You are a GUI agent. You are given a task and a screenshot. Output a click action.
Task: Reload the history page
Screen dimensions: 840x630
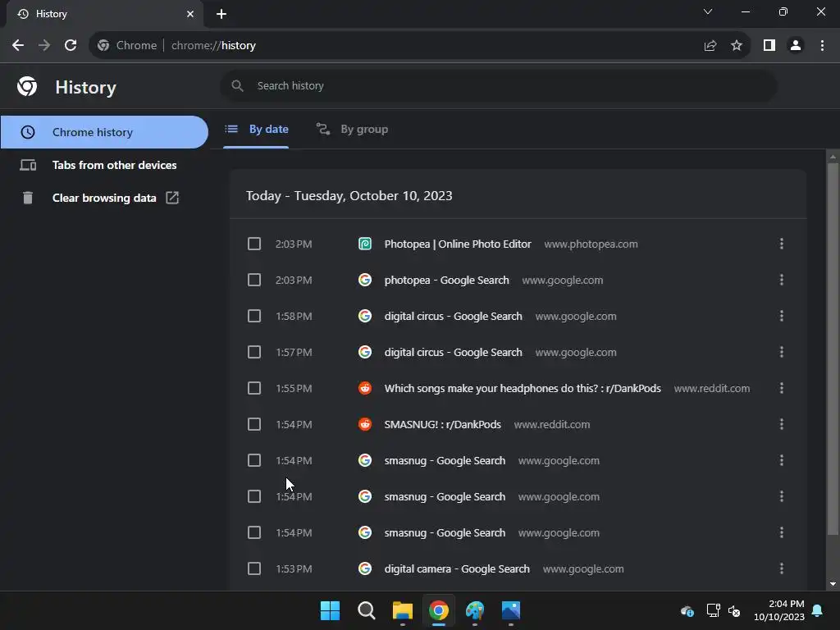click(71, 46)
